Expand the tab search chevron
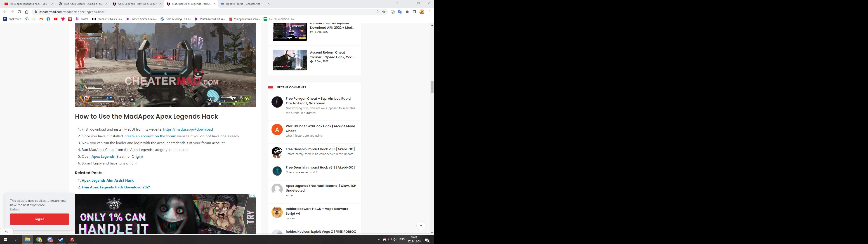 (397, 3)
